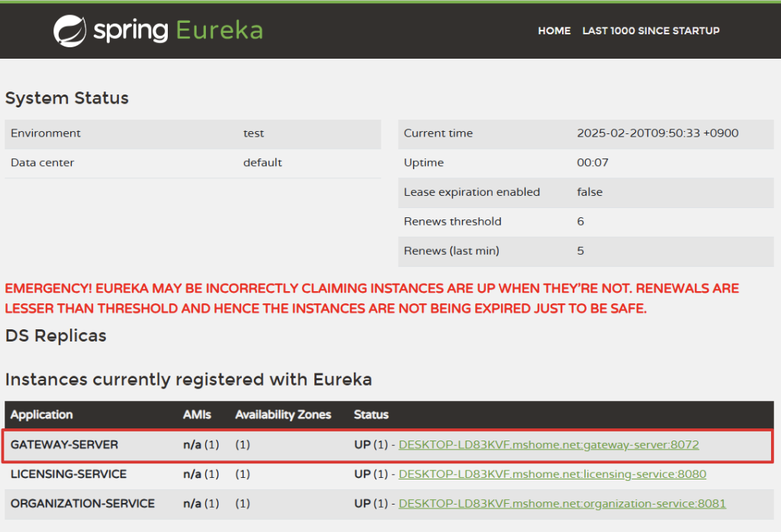Viewport: 781px width, 532px height.
Task: Click the DS Replicas heading
Action: 56,336
